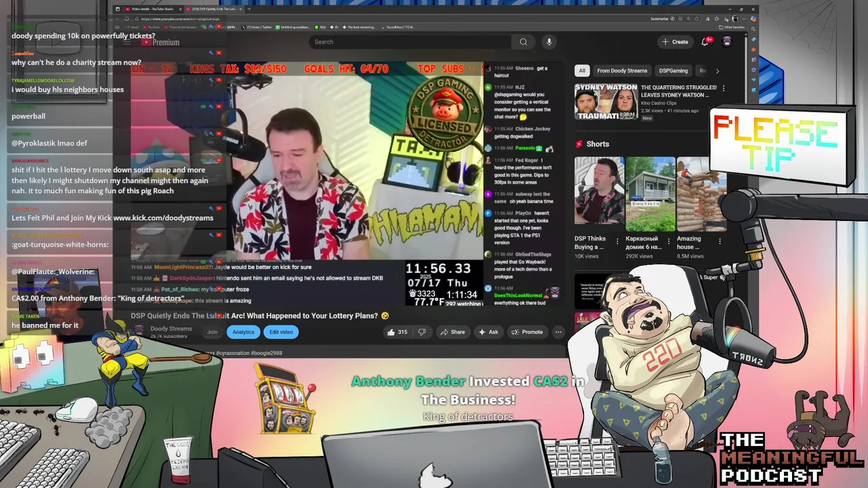Open DSP Thinks Buying short thumbnail
The height and width of the screenshot is (488, 868).
coord(599,194)
